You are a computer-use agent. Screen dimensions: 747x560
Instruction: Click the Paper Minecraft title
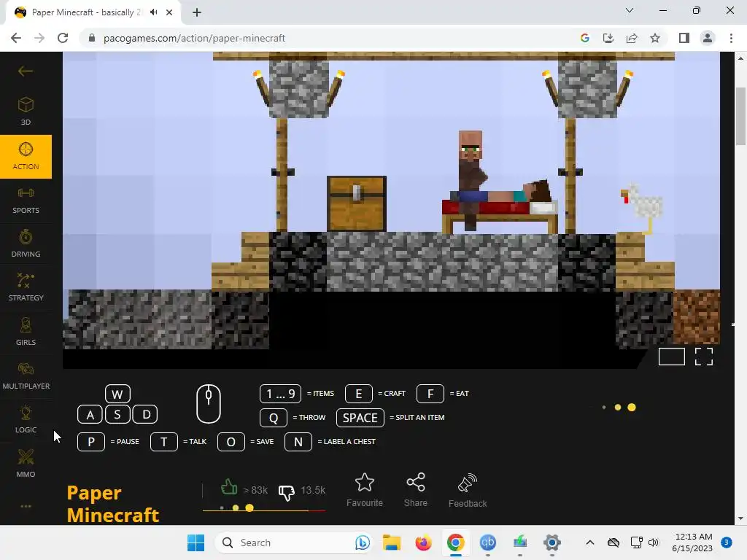coord(113,504)
